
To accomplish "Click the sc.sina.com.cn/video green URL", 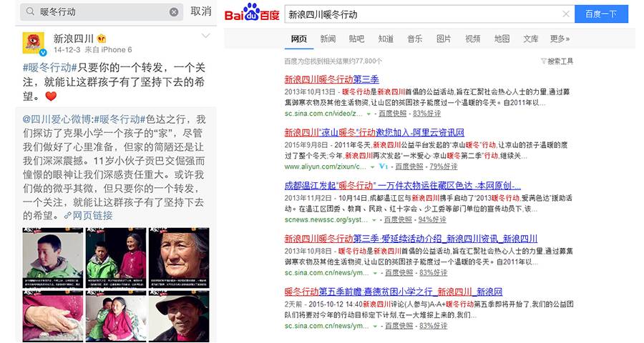I will coord(323,113).
